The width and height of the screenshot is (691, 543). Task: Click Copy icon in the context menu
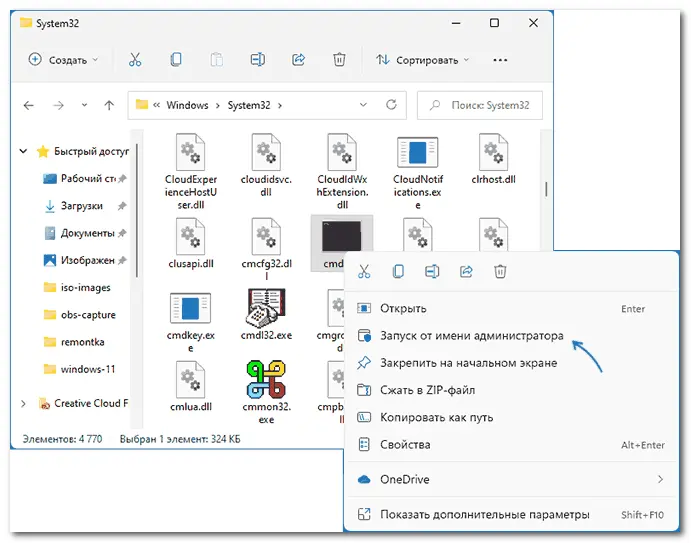(398, 271)
